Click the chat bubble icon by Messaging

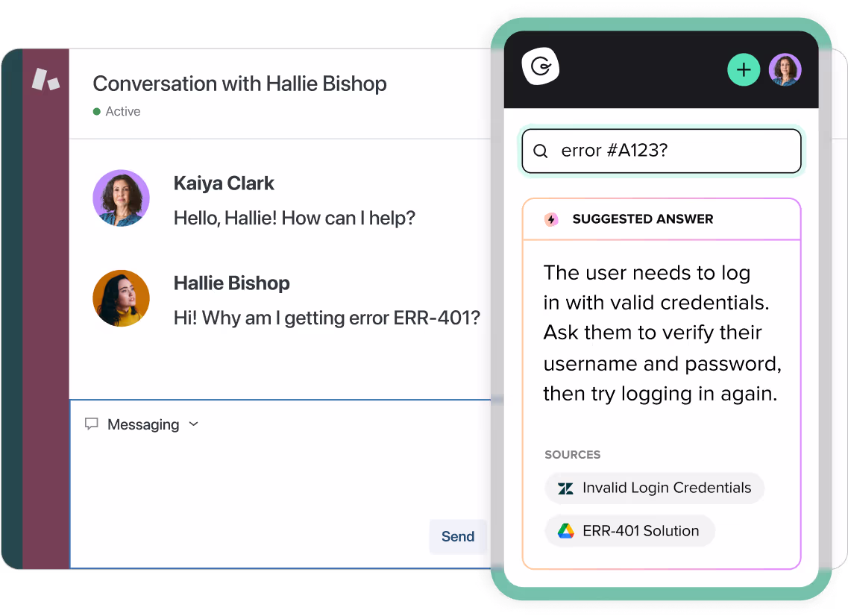click(x=92, y=424)
